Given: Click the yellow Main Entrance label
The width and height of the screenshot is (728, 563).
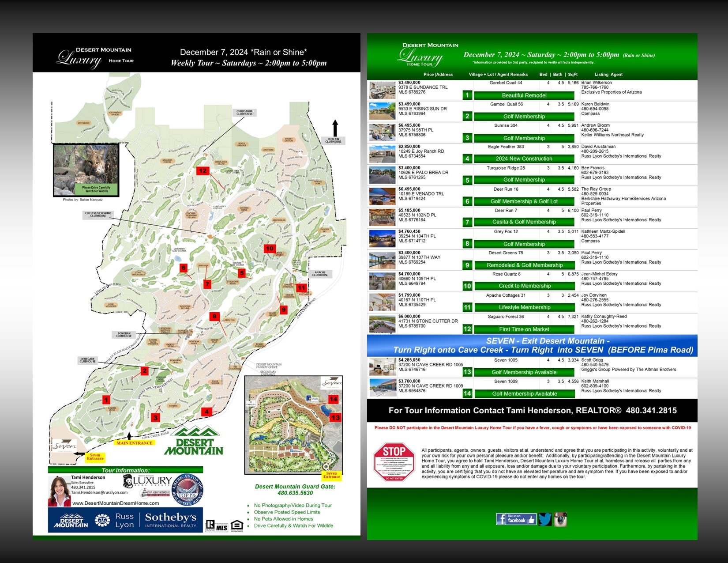Looking at the screenshot, I should pos(135,443).
